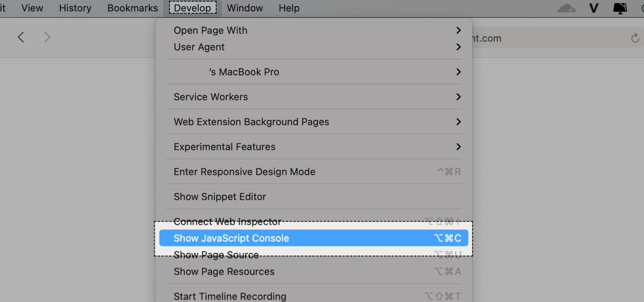Click the Safari back navigation arrow
This screenshot has height=302, width=644.
pos(21,37)
